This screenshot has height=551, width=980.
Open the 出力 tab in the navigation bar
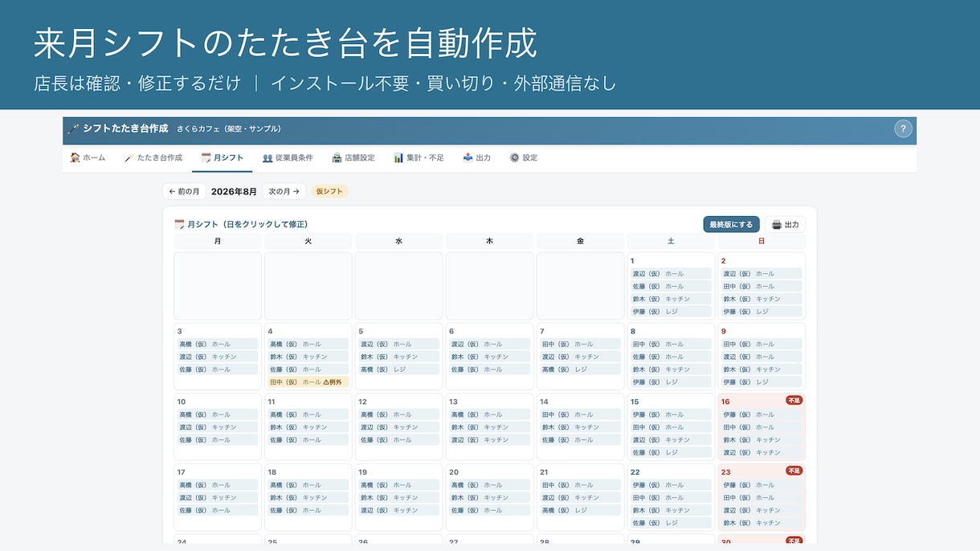[x=477, y=157]
